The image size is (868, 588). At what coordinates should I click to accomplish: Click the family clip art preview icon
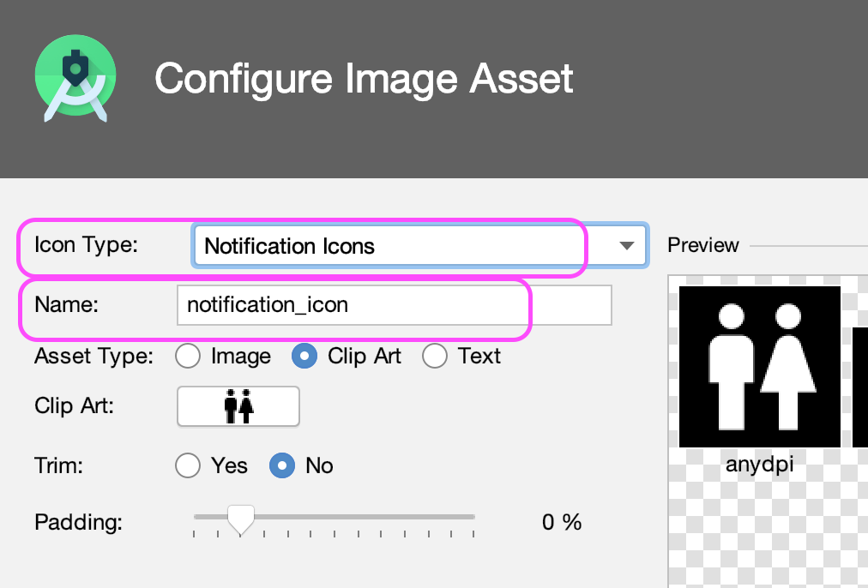pyautogui.click(x=238, y=405)
